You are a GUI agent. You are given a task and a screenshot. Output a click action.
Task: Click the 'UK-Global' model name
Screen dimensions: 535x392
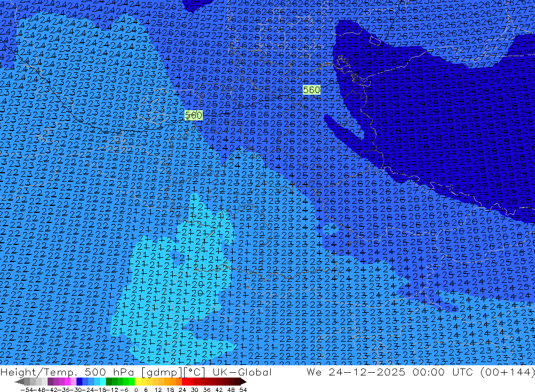[242, 372]
